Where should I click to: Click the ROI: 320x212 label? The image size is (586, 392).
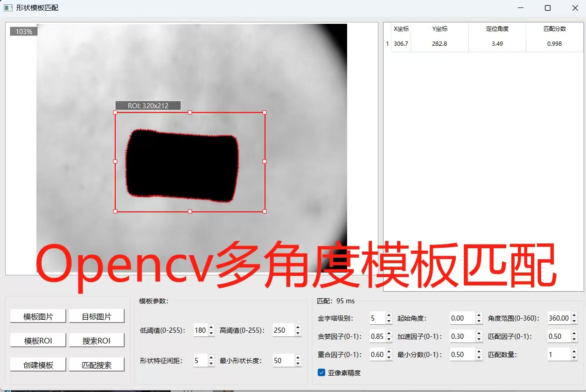[148, 105]
